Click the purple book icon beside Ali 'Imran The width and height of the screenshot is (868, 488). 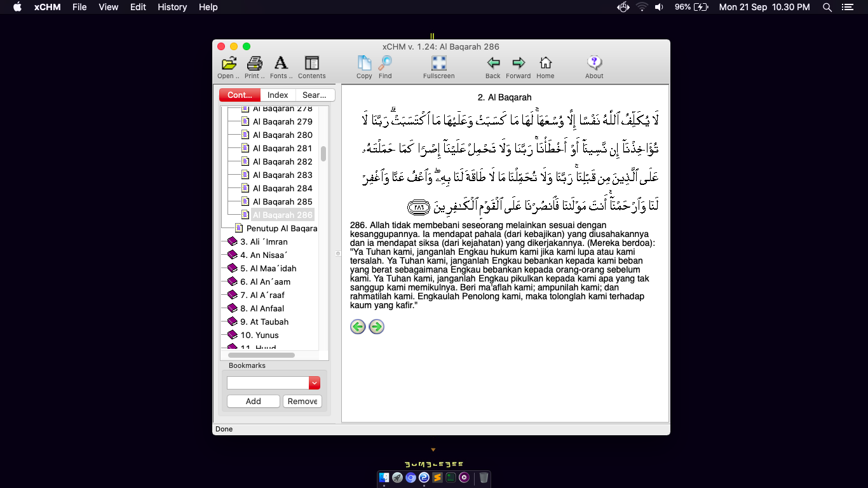[x=233, y=241]
